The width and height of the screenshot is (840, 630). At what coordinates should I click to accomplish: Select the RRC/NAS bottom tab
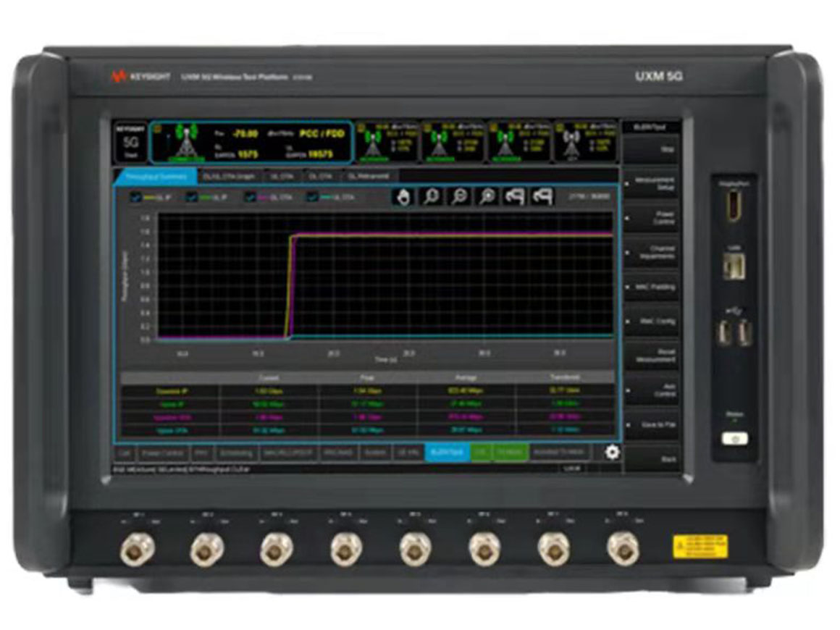coord(339,453)
